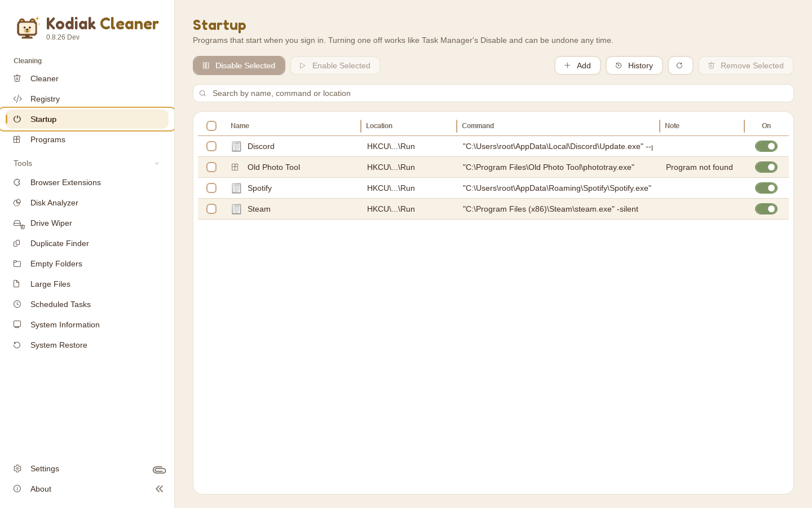Click the refresh icon button
This screenshot has width=812, height=508.
coord(680,65)
